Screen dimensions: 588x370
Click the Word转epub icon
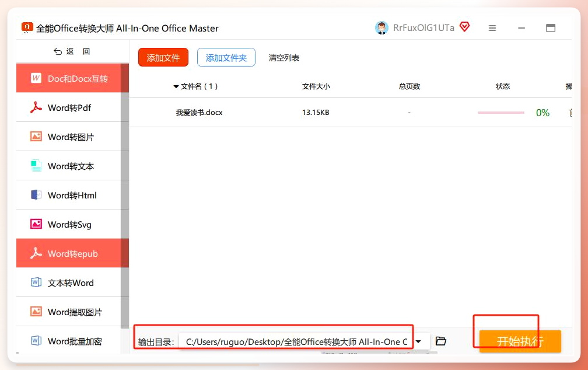36,253
